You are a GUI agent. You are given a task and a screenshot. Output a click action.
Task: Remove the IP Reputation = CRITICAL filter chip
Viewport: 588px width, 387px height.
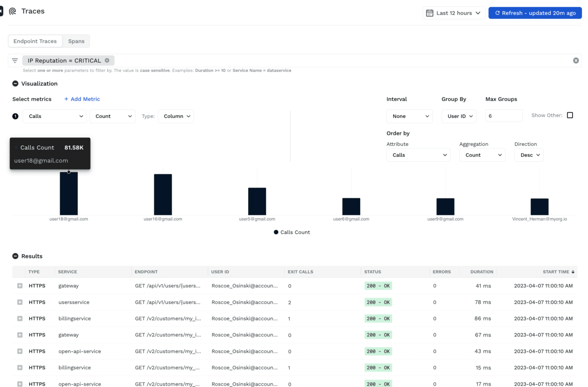coord(106,60)
